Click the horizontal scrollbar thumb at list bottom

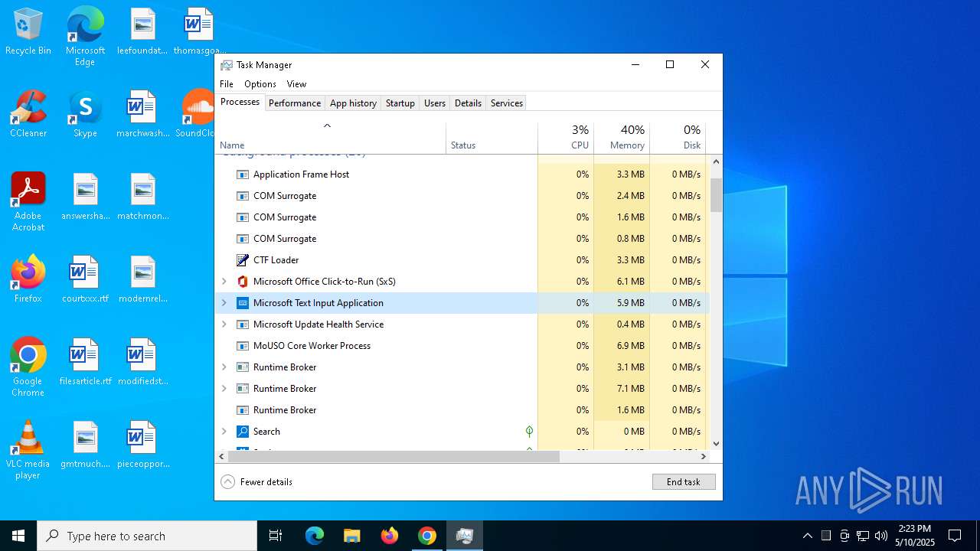(394, 456)
